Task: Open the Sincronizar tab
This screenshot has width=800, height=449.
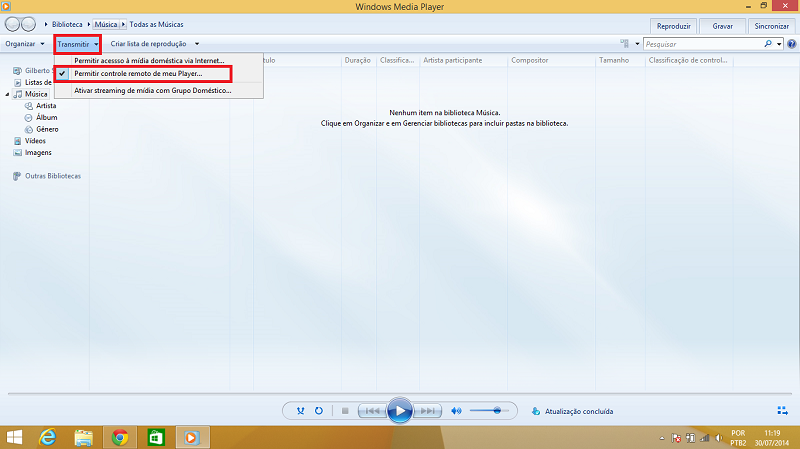Action: coord(772,25)
